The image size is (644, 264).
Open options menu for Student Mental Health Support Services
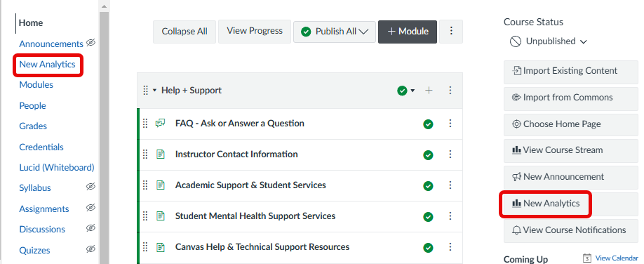pyautogui.click(x=450, y=216)
